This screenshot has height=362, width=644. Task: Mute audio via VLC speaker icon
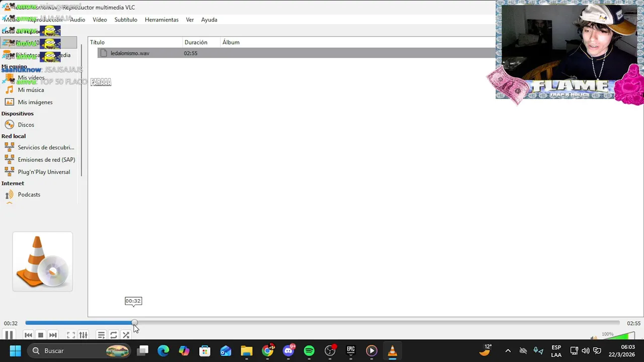click(594, 337)
